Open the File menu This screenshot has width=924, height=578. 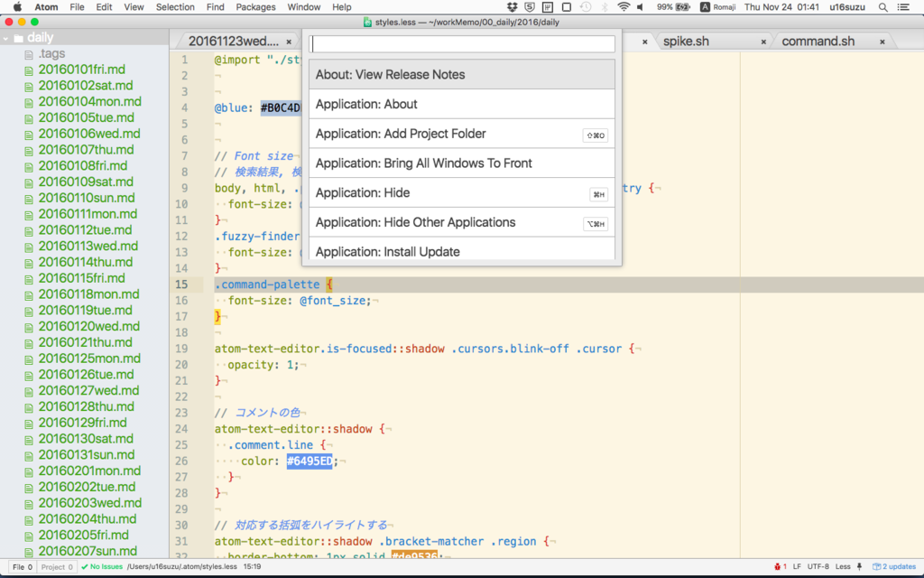click(77, 7)
